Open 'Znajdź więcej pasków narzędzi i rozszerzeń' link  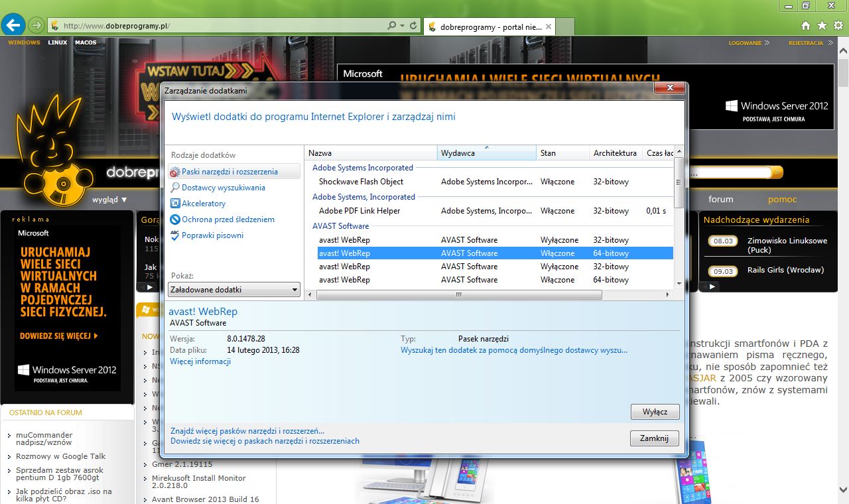pyautogui.click(x=247, y=431)
